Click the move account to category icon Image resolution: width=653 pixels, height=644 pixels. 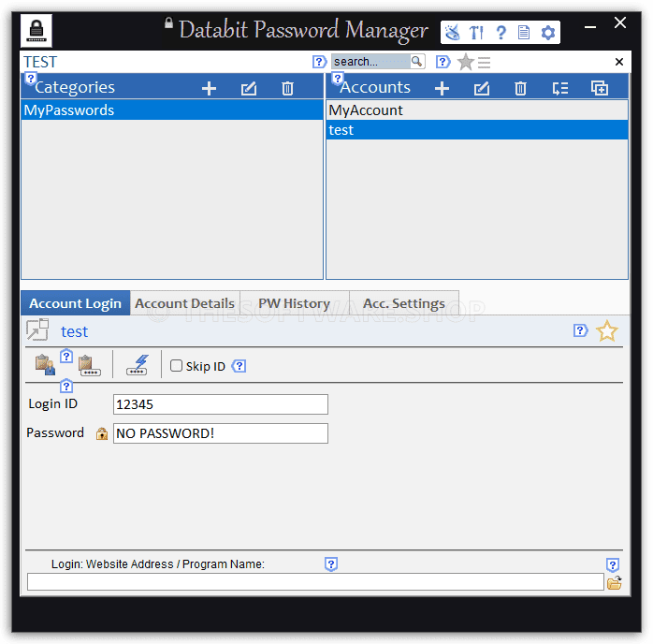click(x=560, y=88)
